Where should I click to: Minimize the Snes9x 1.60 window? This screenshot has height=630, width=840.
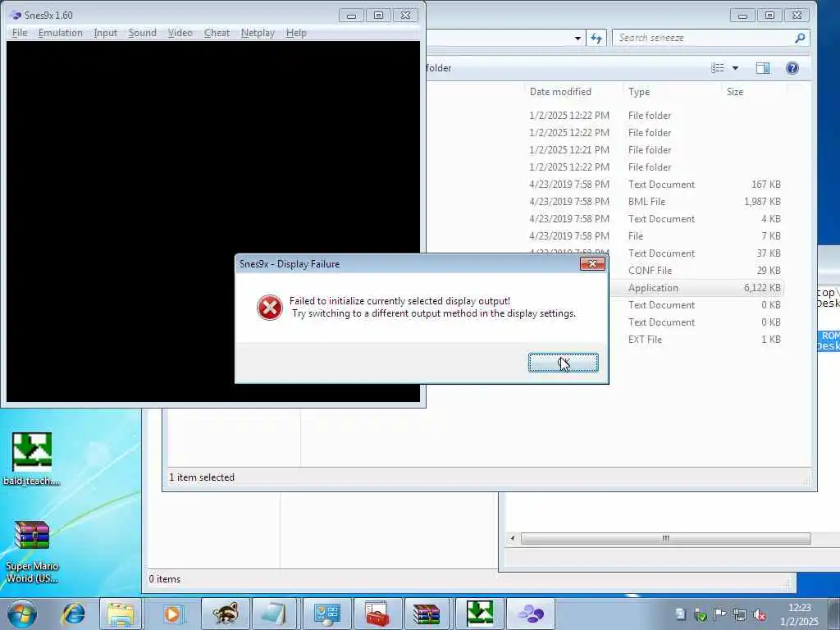point(351,15)
